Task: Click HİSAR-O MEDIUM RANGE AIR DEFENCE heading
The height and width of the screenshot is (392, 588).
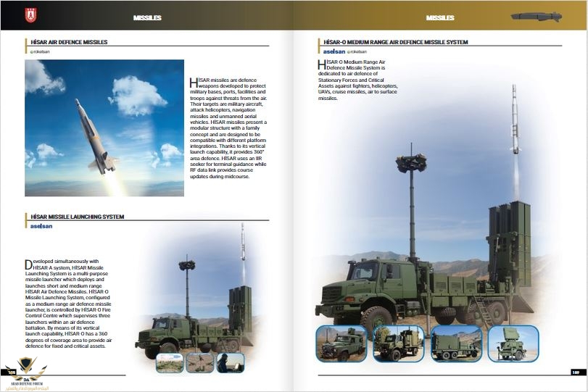Action: pos(396,42)
